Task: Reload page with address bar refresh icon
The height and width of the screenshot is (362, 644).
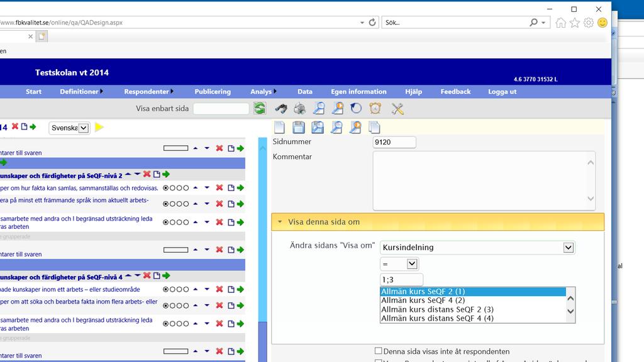Action: coord(372,23)
